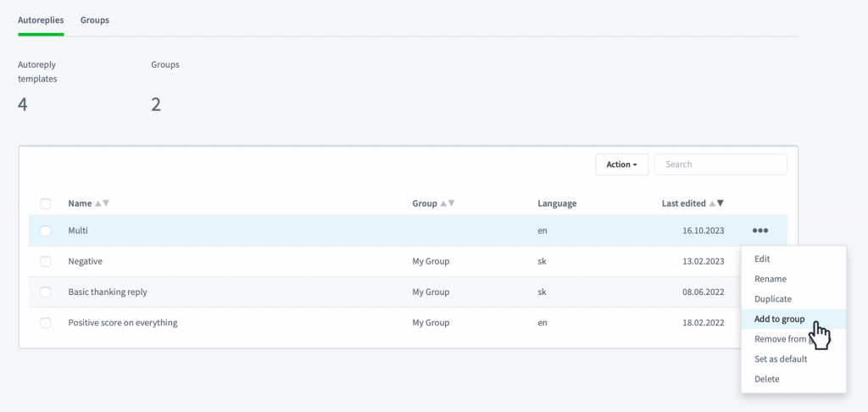Image resolution: width=868 pixels, height=412 pixels.
Task: Switch to the Autoreplies tab
Action: click(41, 20)
